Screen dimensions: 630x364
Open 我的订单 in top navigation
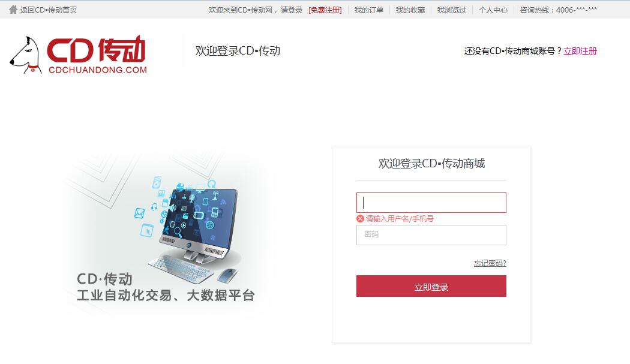point(369,10)
